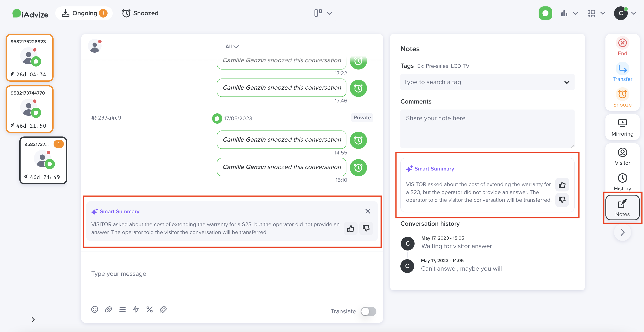644x332 pixels.
Task: Select conversation 9582173744770 card
Action: 30,109
